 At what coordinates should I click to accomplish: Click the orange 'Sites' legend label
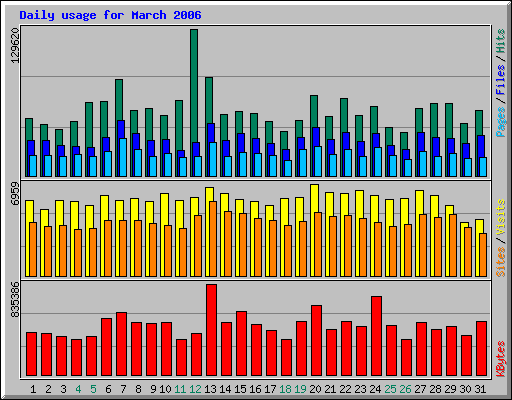pos(501,262)
